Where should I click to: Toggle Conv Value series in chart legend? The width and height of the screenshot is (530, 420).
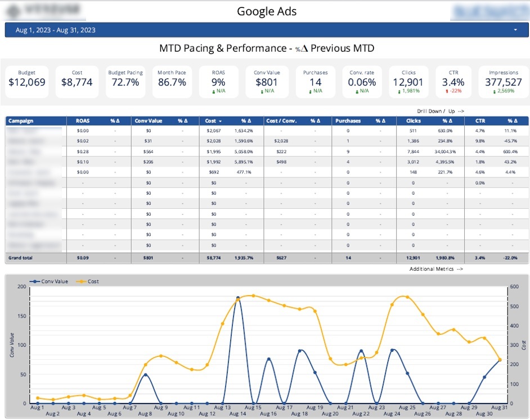[49, 282]
